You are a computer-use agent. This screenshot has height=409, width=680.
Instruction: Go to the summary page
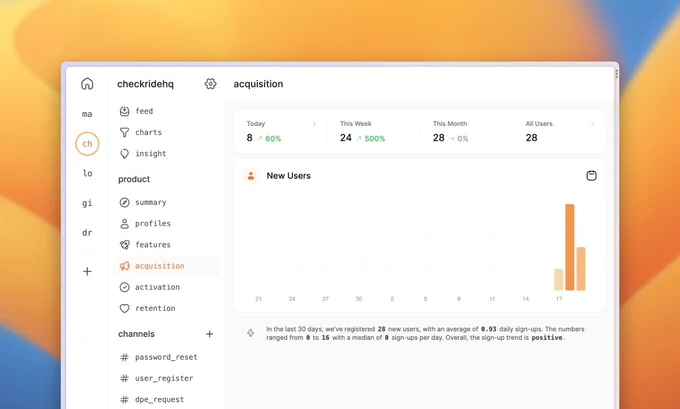coord(167,203)
